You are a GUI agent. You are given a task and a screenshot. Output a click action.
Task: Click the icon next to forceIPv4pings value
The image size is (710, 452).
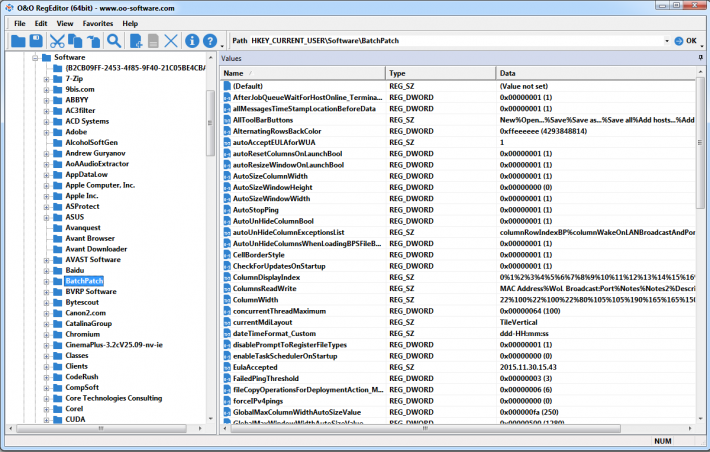[x=227, y=401]
